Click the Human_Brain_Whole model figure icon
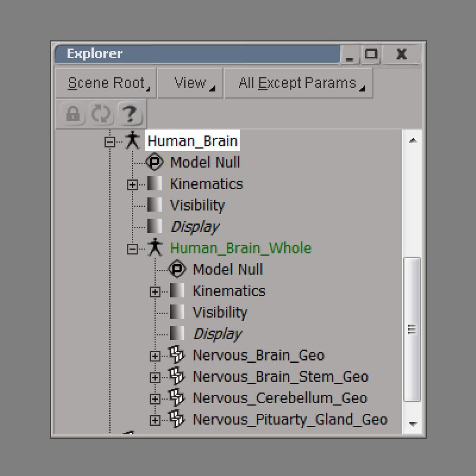Viewport: 476px width, 476px height. tap(155, 248)
